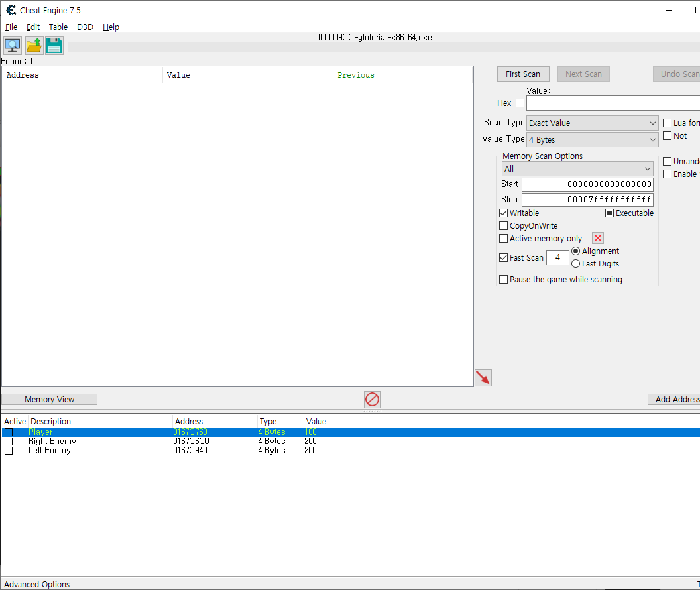Open the Edit menu
This screenshot has width=700, height=590.
click(33, 27)
